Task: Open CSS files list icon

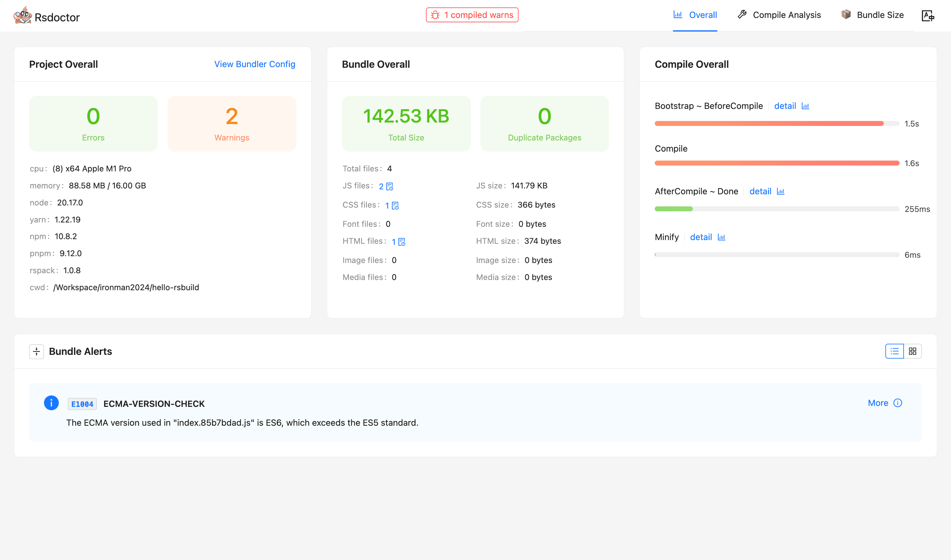Action: (396, 206)
